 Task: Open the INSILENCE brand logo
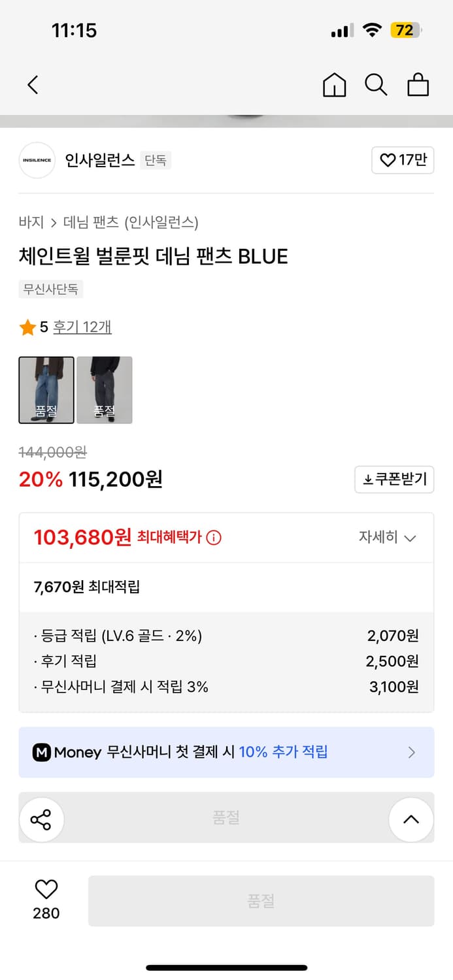tap(37, 160)
